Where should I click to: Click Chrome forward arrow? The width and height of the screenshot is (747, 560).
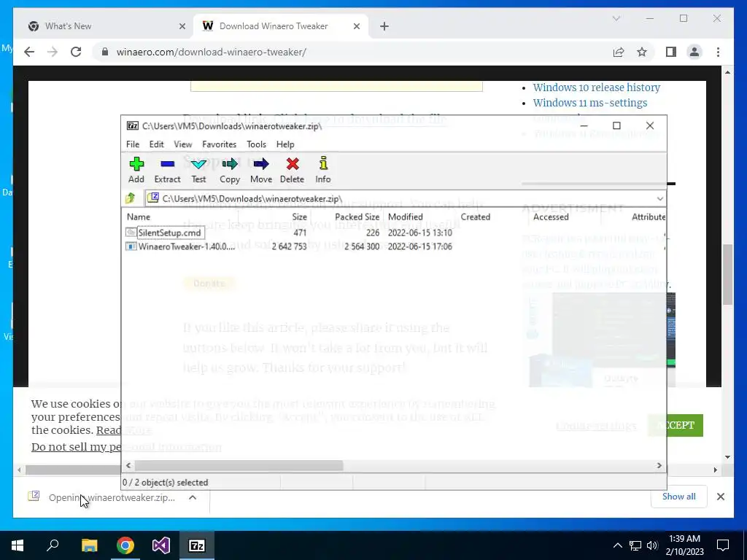pyautogui.click(x=53, y=52)
